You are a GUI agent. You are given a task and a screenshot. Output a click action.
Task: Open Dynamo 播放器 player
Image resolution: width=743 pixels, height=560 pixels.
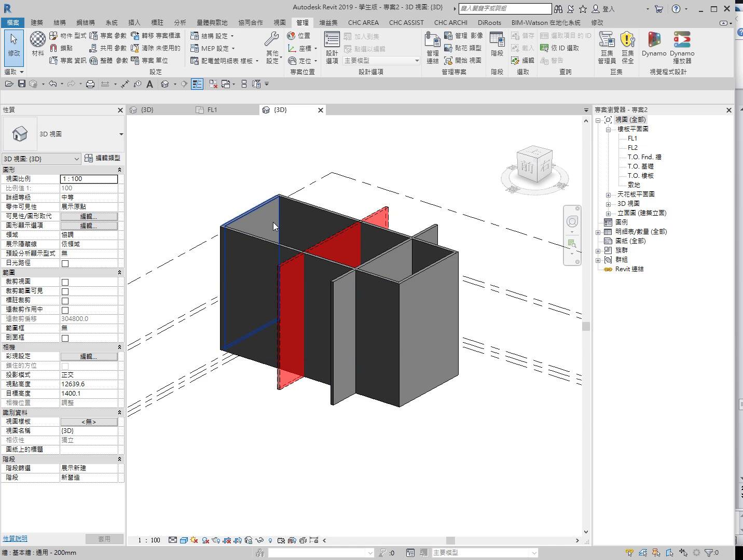pos(682,48)
